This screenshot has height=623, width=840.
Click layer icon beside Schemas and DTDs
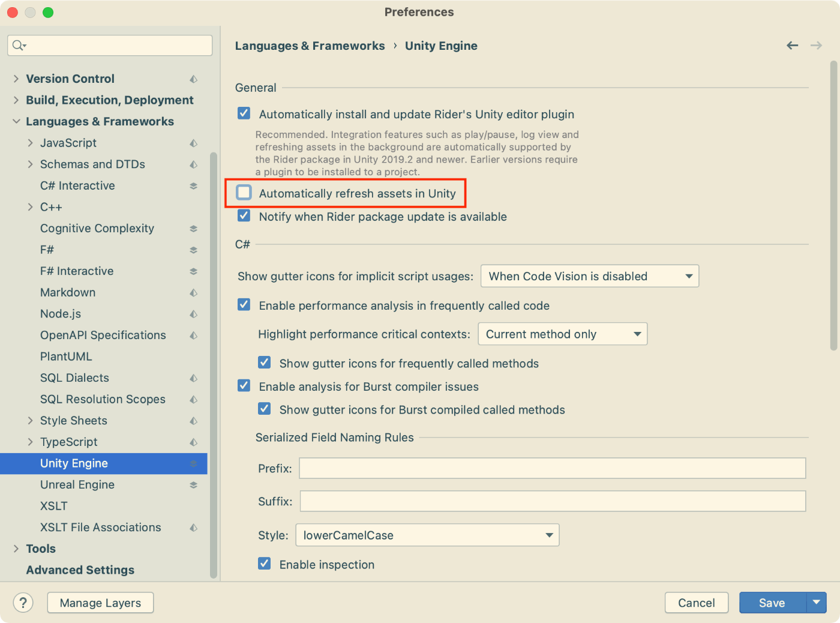[x=193, y=164]
